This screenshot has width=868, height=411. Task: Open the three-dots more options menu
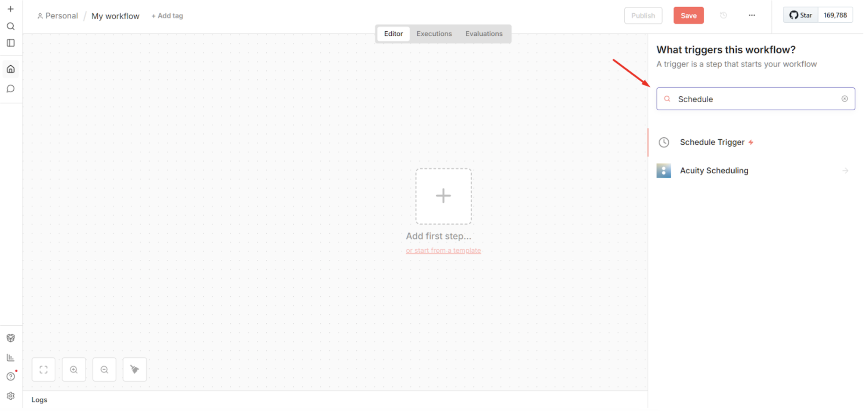752,15
